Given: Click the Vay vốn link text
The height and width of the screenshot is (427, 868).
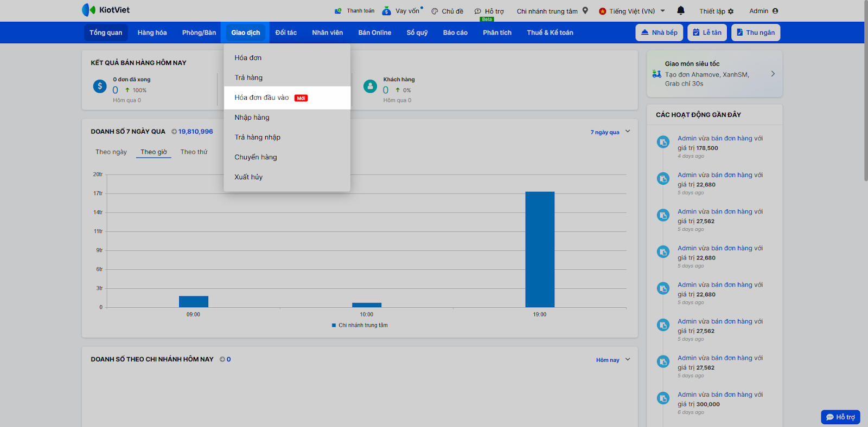Looking at the screenshot, I should pos(407,11).
